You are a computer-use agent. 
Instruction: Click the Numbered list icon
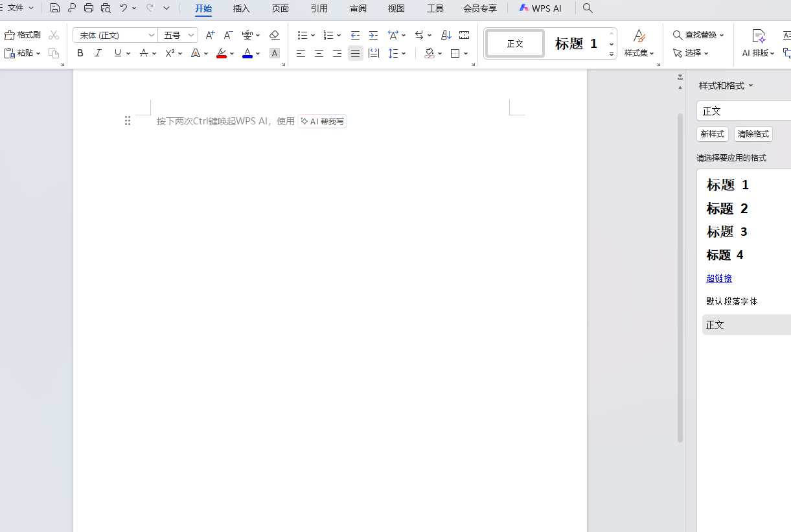pos(328,35)
